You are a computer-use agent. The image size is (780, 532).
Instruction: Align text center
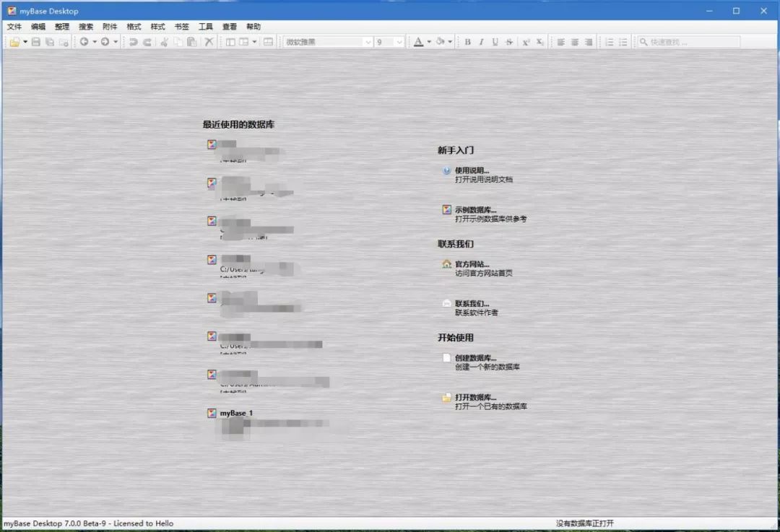click(575, 43)
